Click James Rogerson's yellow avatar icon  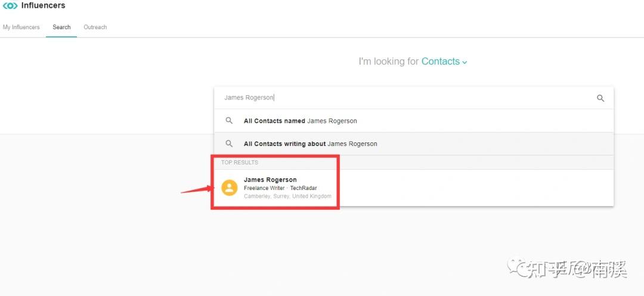pos(230,188)
